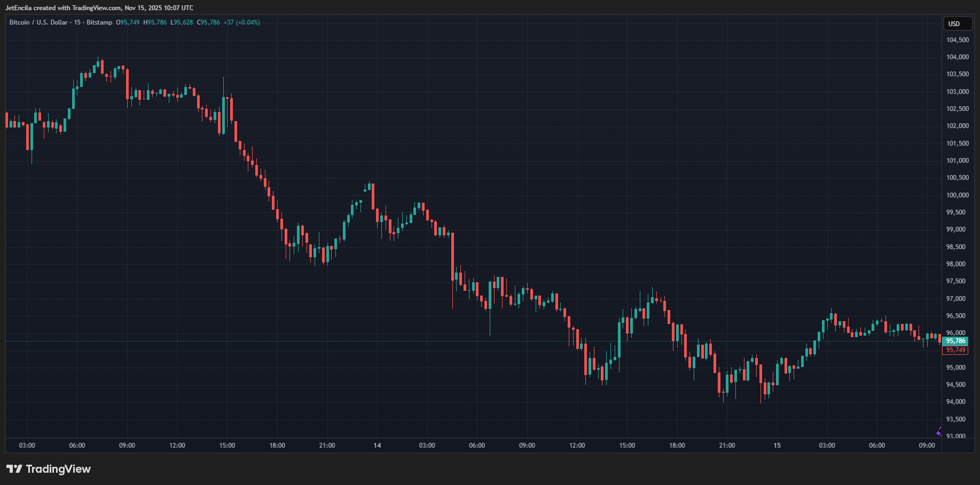980x485 pixels.
Task: Click the 15 date marker on time axis
Action: coord(777,446)
